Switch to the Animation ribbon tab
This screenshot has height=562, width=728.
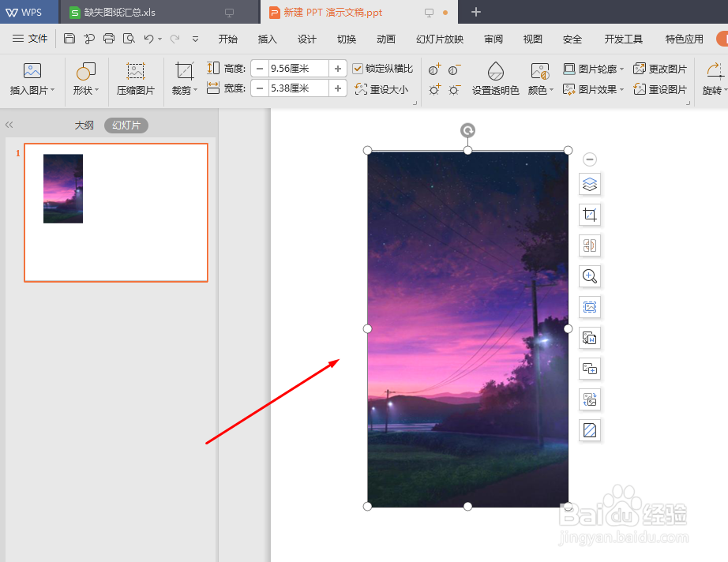(x=386, y=39)
